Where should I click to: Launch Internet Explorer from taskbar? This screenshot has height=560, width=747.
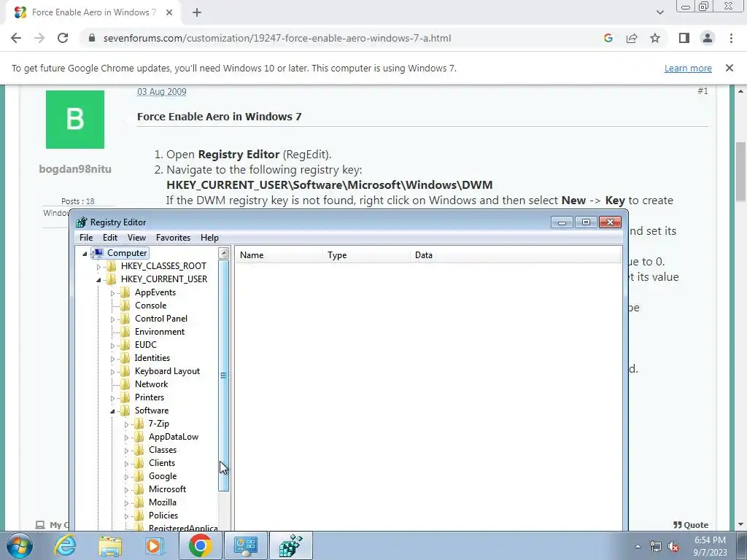point(65,545)
